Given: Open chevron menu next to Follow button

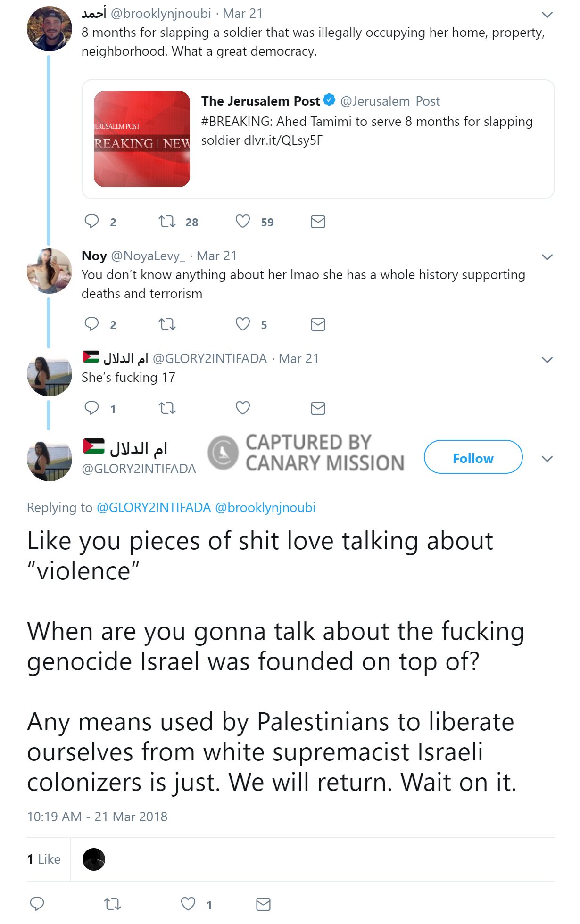Looking at the screenshot, I should 547,459.
